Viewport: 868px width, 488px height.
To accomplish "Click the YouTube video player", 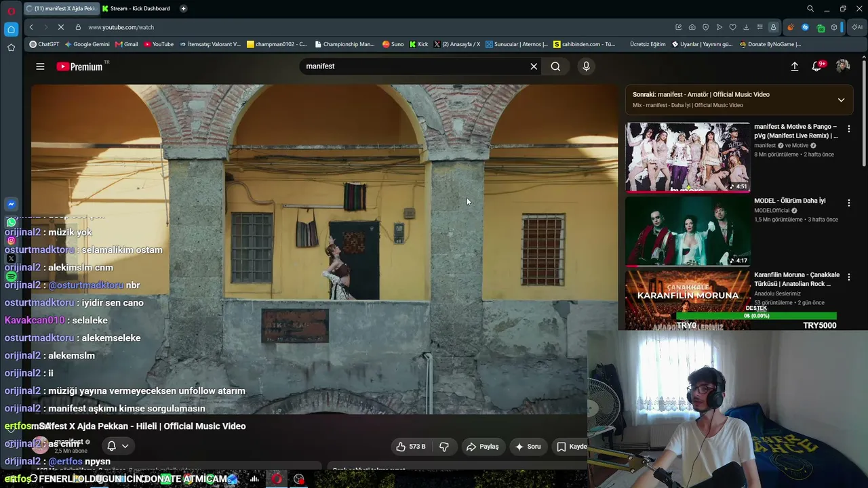I will 324,249.
